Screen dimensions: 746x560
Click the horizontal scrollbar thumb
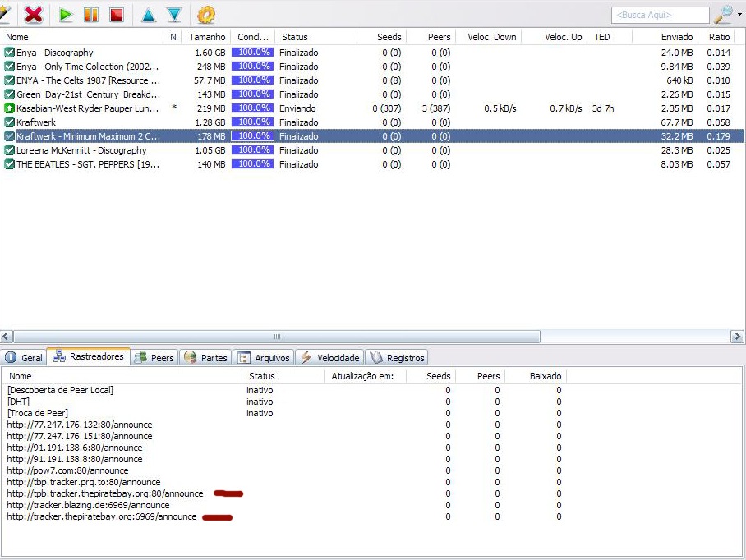click(x=277, y=337)
